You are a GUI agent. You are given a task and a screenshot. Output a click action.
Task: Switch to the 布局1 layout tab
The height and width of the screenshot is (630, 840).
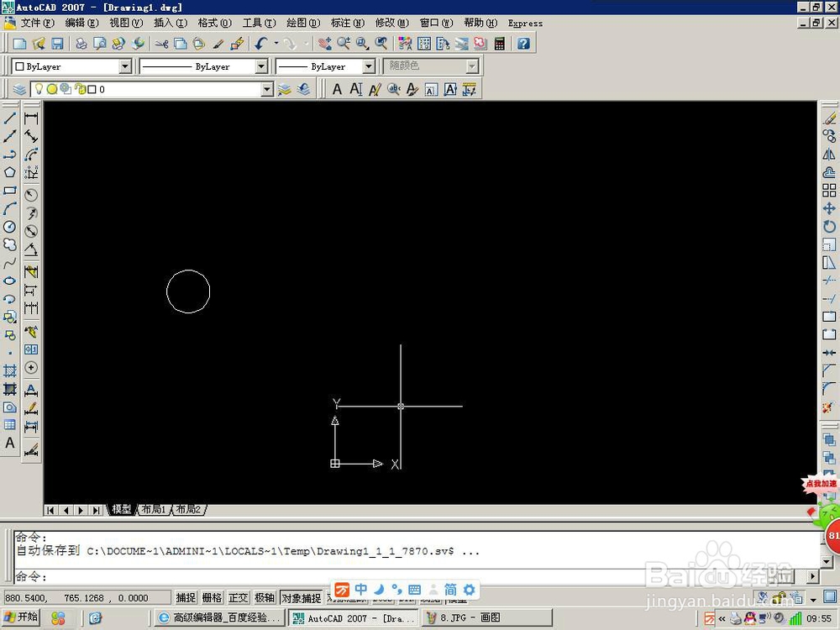coord(154,510)
